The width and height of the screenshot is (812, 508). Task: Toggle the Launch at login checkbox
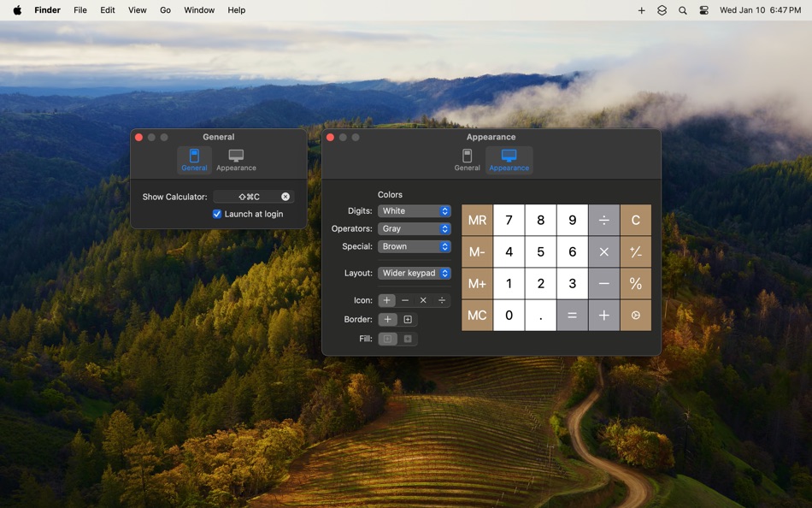(x=216, y=214)
